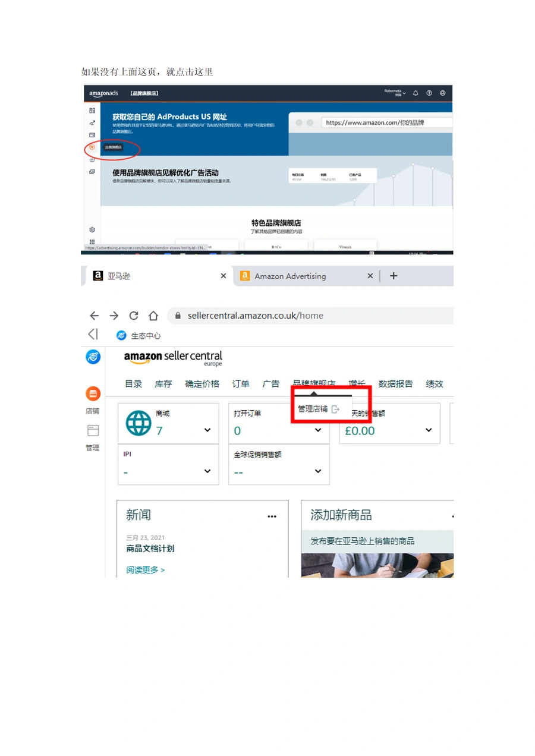Open the help question mark in the amazonads header
The height and width of the screenshot is (756, 535).
(x=429, y=93)
